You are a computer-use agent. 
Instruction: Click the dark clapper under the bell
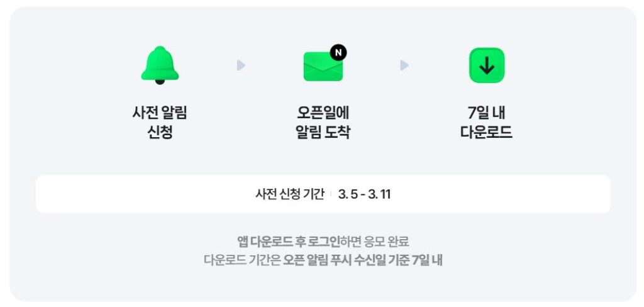[x=160, y=81]
